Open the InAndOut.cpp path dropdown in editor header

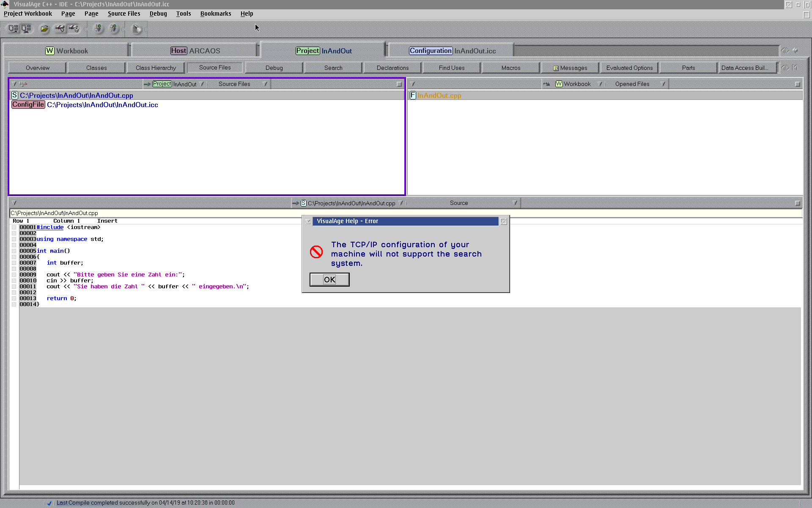click(401, 203)
